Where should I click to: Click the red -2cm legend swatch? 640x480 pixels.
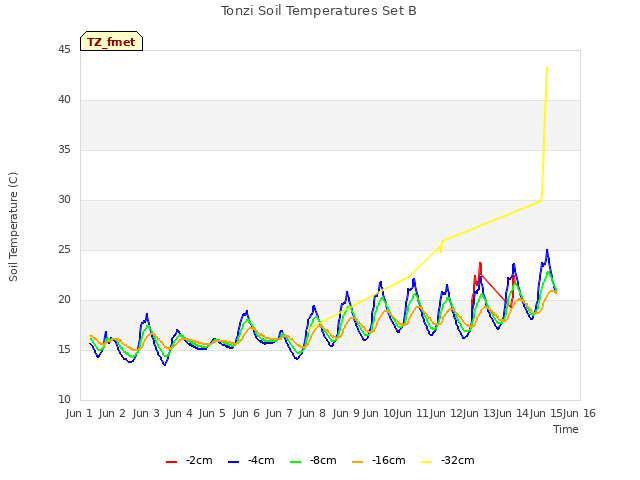click(x=171, y=462)
